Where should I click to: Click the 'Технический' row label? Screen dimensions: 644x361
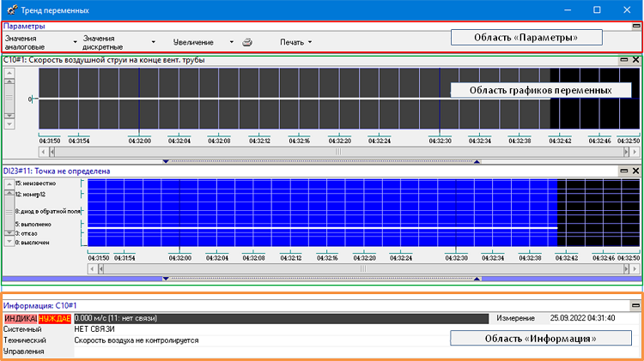pyautogui.click(x=25, y=340)
